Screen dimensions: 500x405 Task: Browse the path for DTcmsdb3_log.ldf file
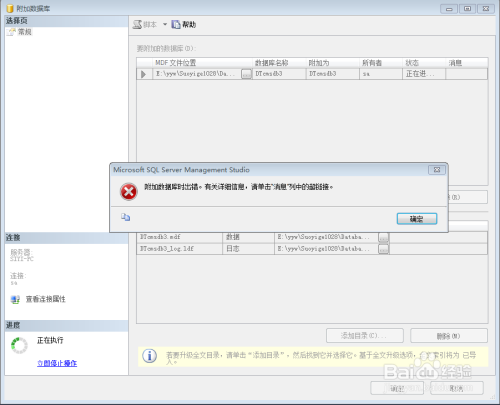pyautogui.click(x=384, y=249)
